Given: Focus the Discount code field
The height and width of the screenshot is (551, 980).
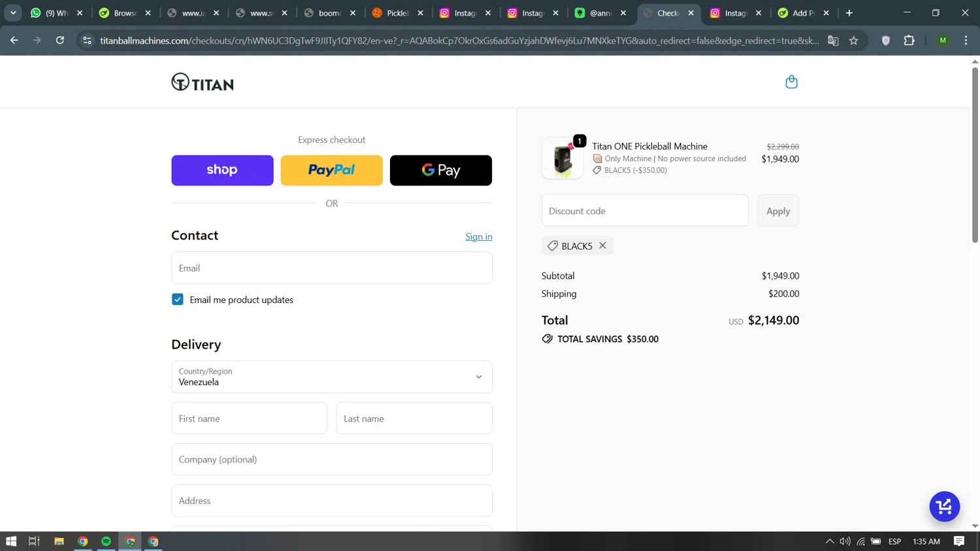Looking at the screenshot, I should point(645,211).
